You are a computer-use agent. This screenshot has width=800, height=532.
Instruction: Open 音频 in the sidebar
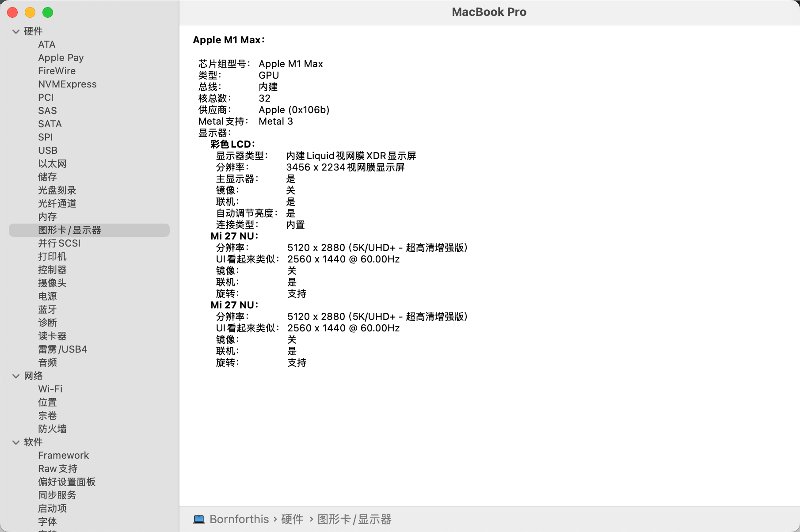click(47, 363)
